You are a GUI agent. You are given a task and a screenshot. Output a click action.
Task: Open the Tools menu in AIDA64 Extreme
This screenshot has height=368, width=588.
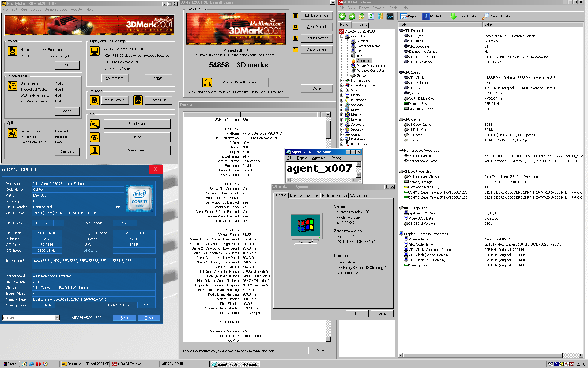click(x=393, y=8)
